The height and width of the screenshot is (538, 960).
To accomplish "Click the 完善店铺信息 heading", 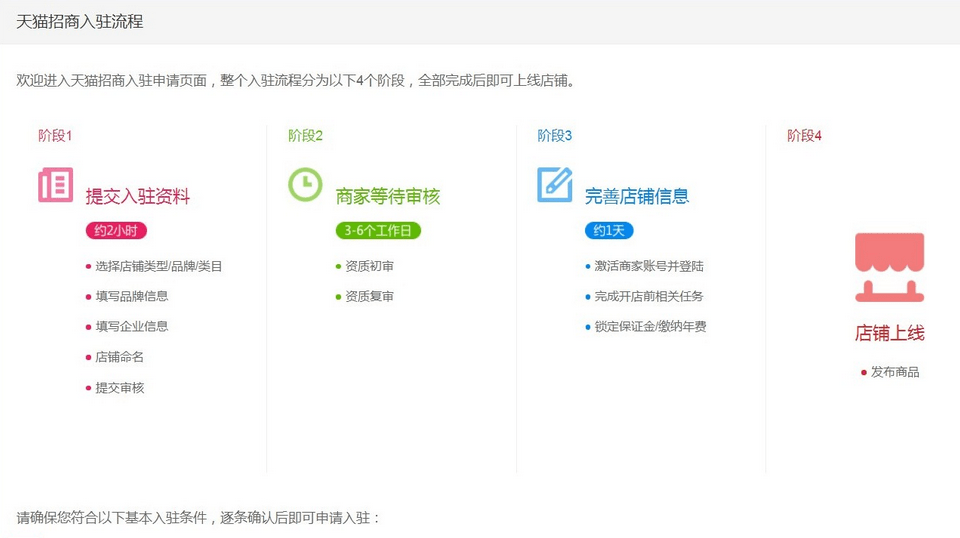I will [637, 196].
